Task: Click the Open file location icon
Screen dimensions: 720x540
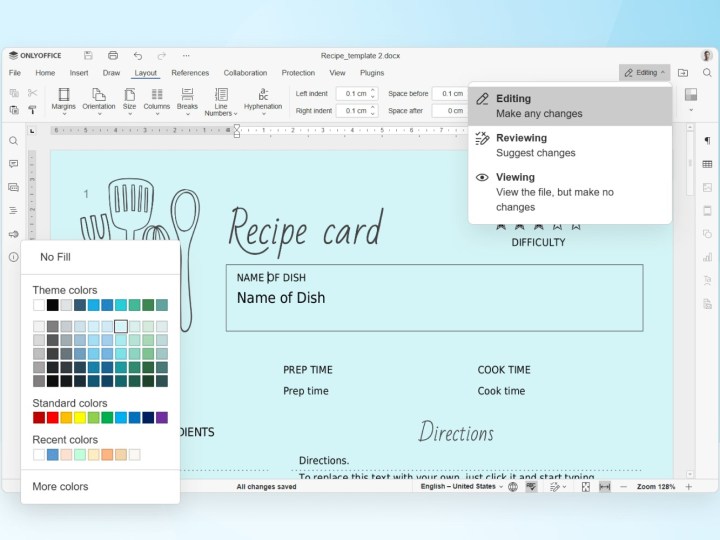Action: click(683, 73)
